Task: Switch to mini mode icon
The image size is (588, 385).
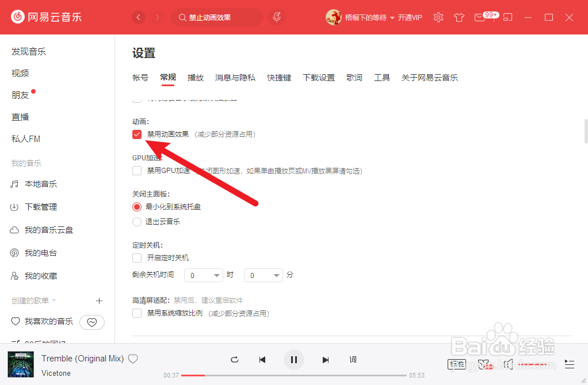Action: (x=507, y=17)
